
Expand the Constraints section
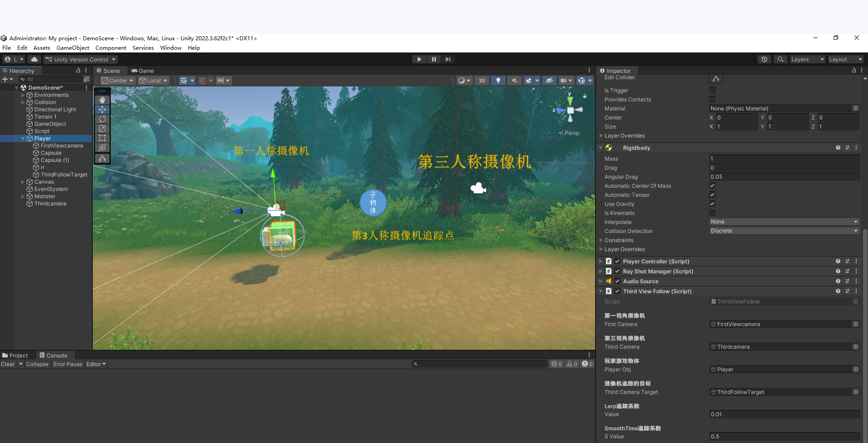(601, 240)
